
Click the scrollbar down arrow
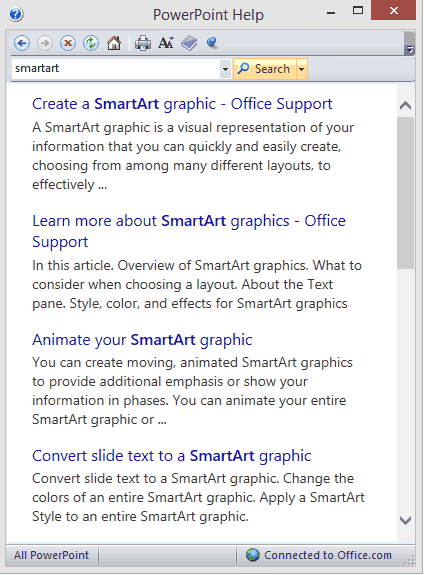pyautogui.click(x=405, y=520)
